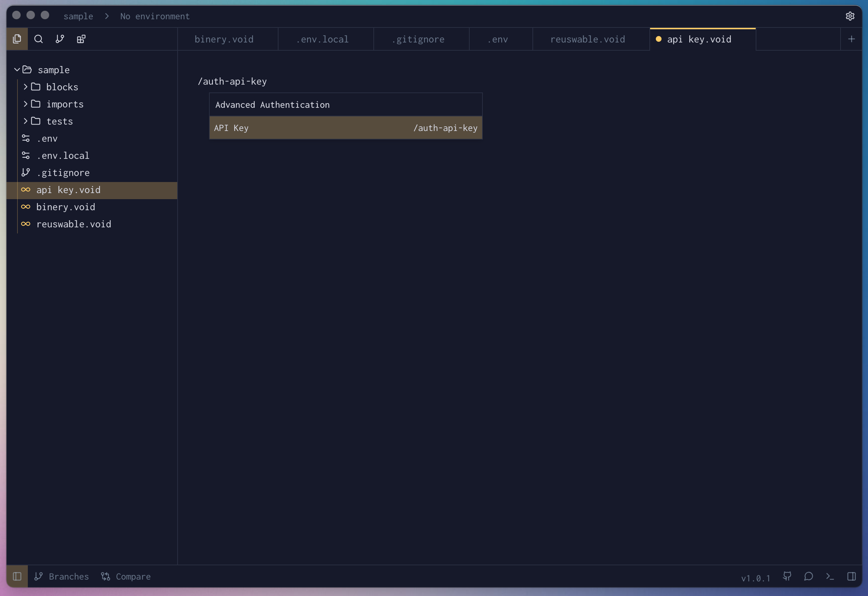Open a new tab with plus button
The height and width of the screenshot is (596, 868).
point(852,39)
